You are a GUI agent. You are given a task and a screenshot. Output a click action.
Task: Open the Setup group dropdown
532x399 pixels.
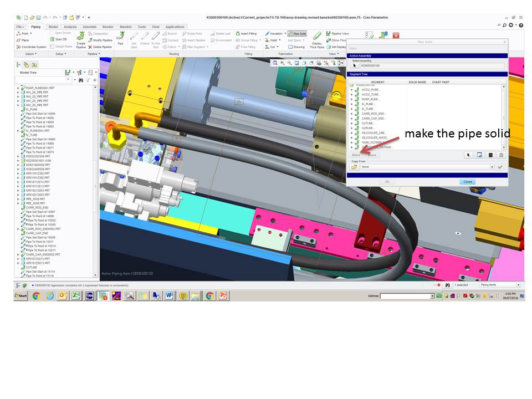[61, 54]
